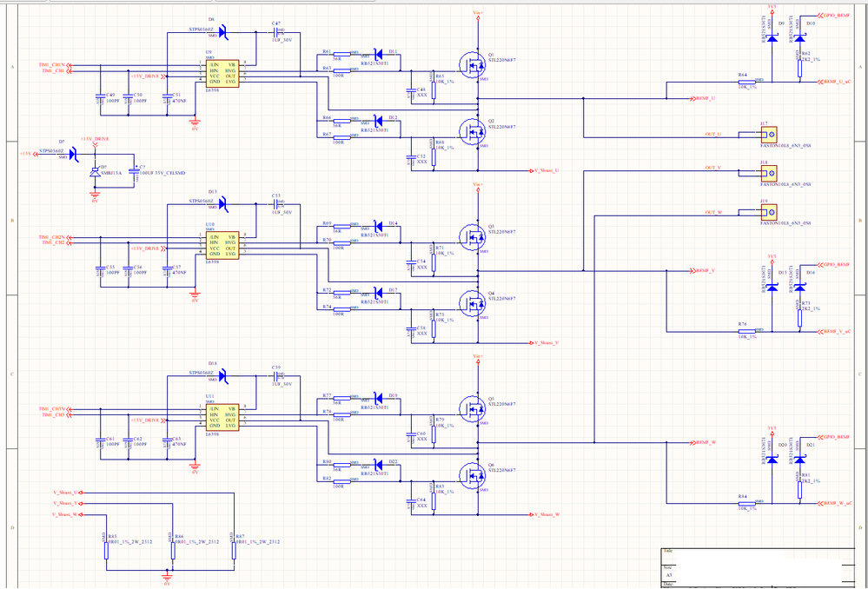Select the R63 100R gate resistor

[x=342, y=71]
